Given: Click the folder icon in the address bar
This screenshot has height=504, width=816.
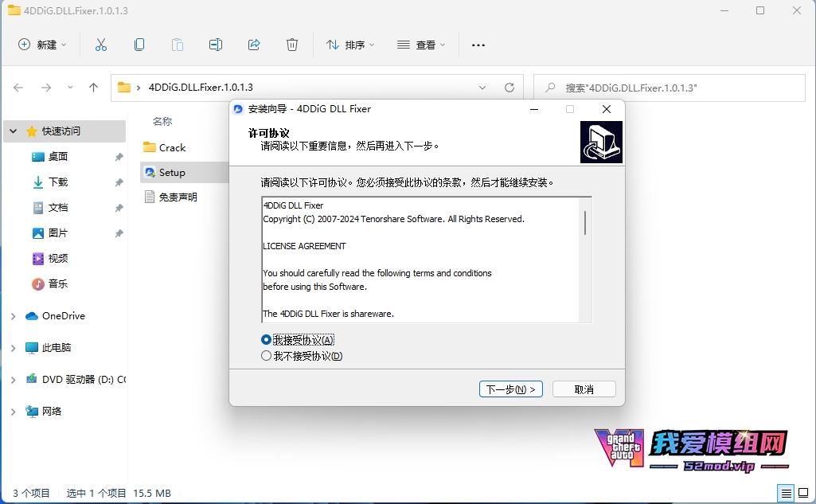Looking at the screenshot, I should tap(124, 87).
